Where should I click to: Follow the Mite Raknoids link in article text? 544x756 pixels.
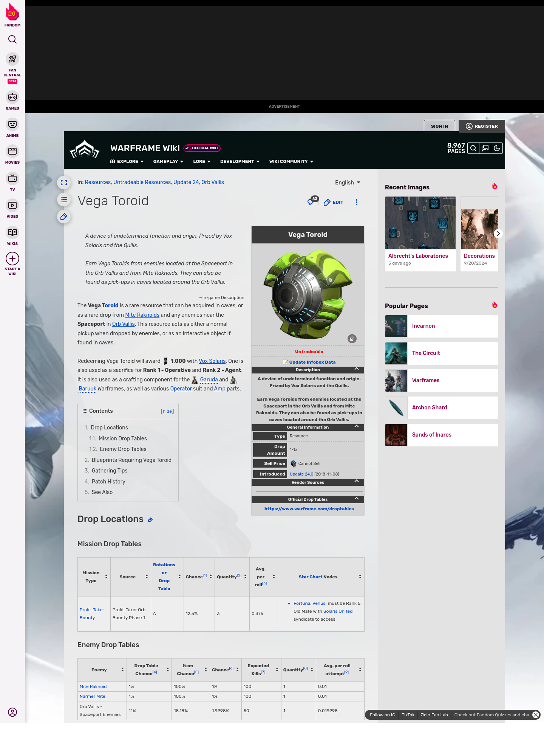[142, 315]
